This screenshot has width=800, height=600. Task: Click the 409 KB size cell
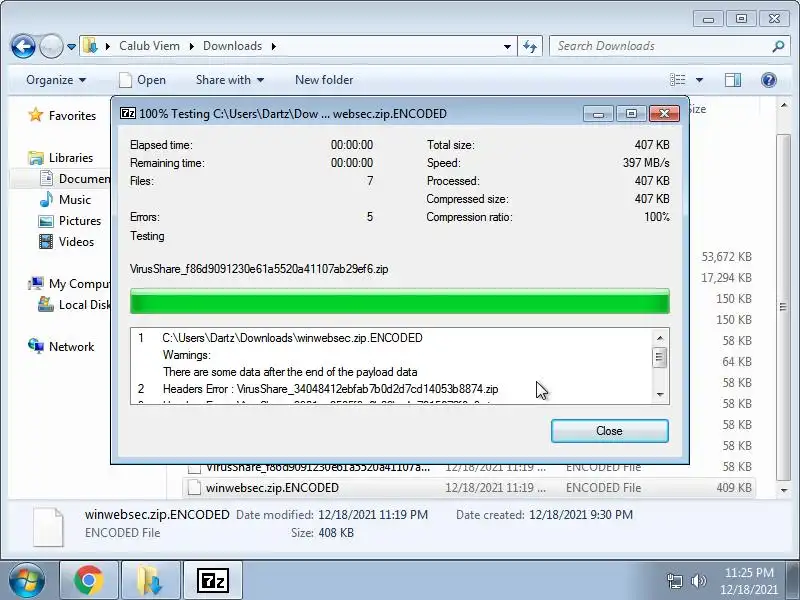point(734,488)
